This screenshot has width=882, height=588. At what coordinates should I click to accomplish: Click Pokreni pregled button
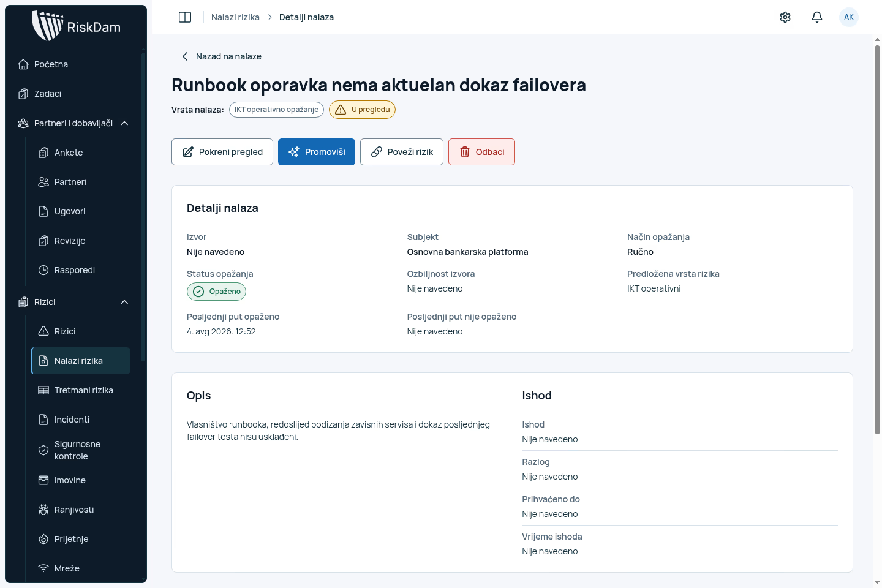tap(222, 152)
